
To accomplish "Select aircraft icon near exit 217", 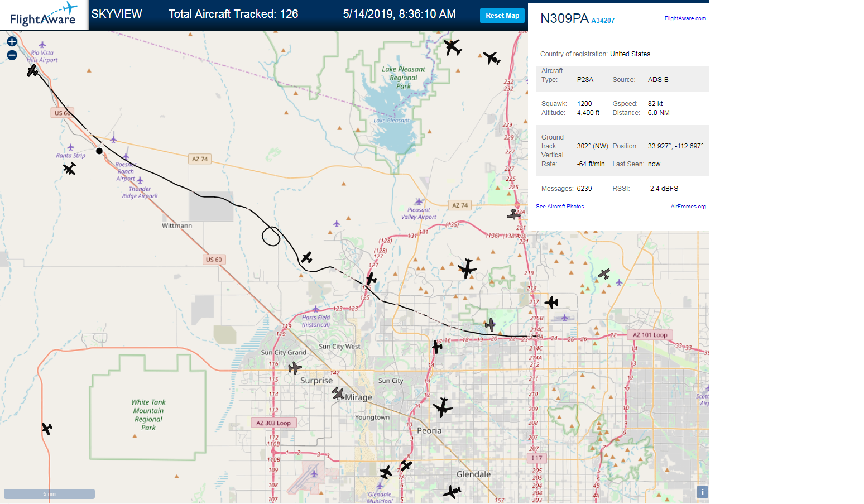I will coord(551,303).
